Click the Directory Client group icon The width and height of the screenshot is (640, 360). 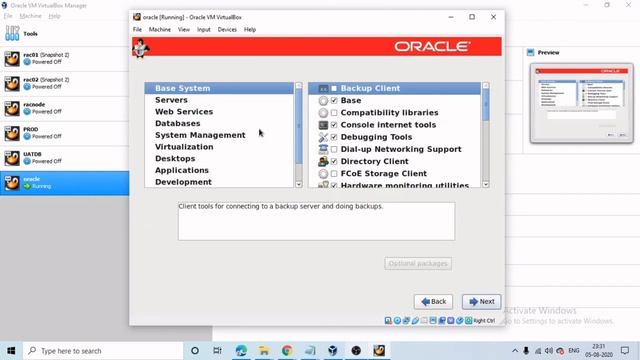coord(323,162)
